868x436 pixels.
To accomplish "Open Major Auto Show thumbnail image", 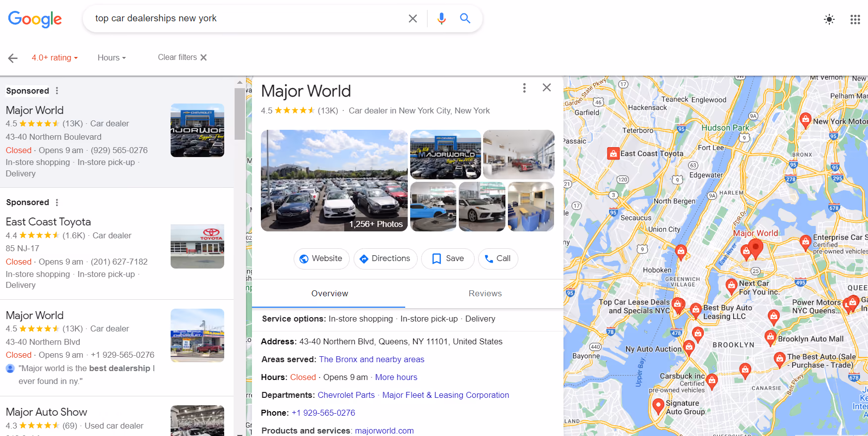I will coord(197,421).
